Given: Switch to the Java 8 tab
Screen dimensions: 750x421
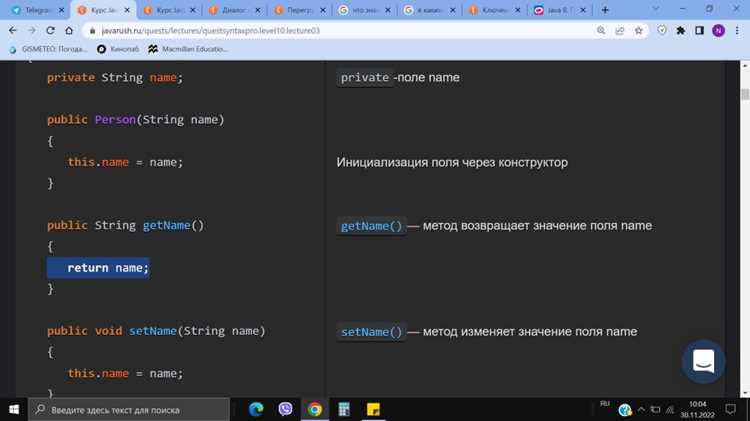Looking at the screenshot, I should click(x=560, y=10).
